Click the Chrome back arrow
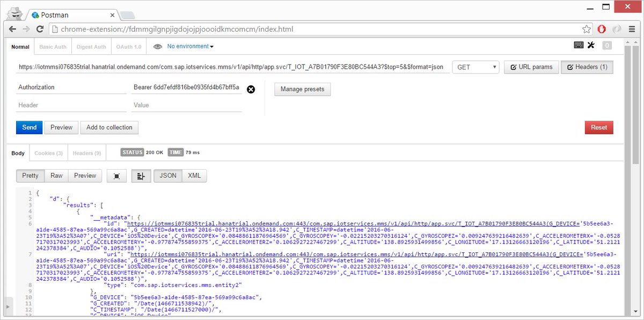The image size is (644, 320). pos(12,29)
